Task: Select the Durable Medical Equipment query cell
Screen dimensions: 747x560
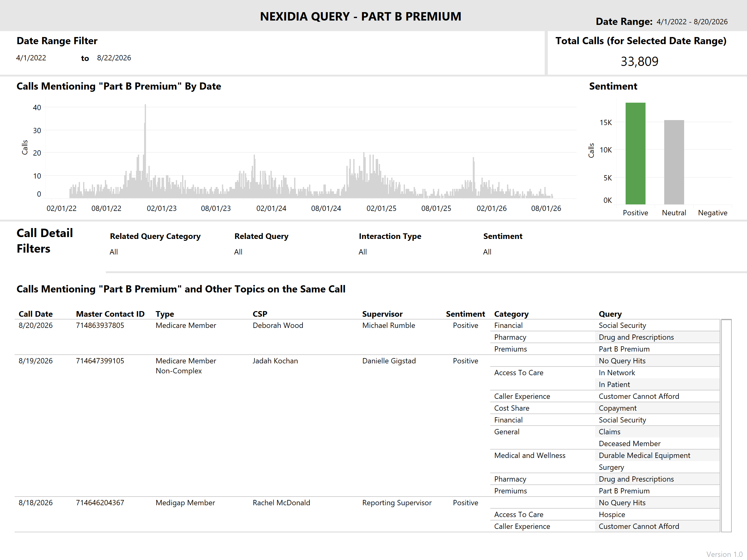Action: [644, 455]
